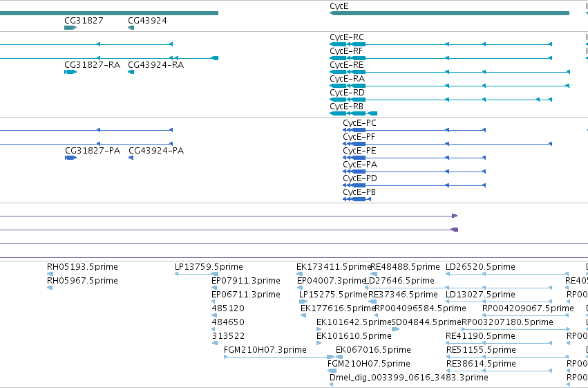Select transcript CycE-RA label

click(x=348, y=79)
